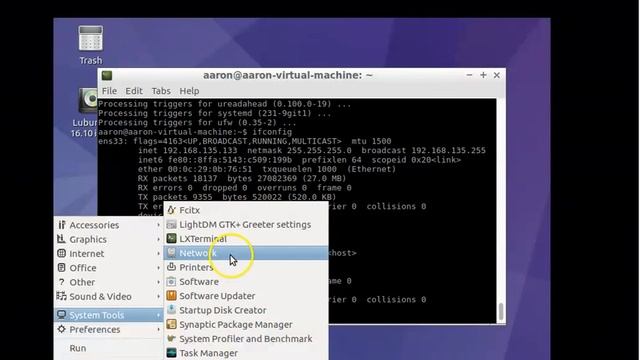Viewport: 640px width, 360px height.
Task: Launch Task Manager menu entry
Action: (x=246, y=353)
